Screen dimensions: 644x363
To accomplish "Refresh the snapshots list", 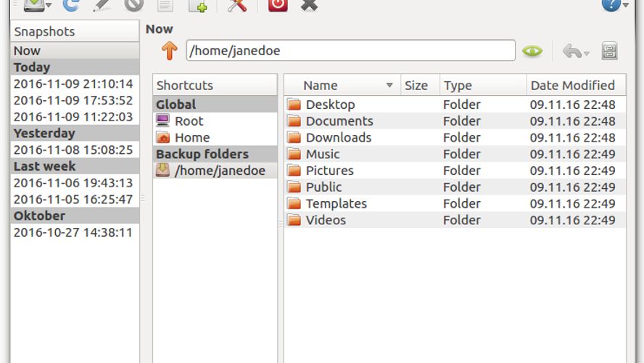I will pos(70,5).
